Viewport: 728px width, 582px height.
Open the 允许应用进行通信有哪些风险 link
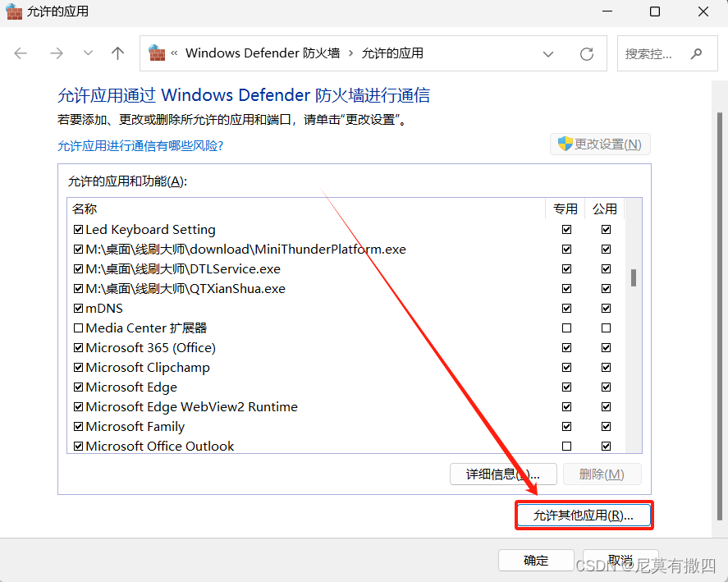tap(140, 146)
